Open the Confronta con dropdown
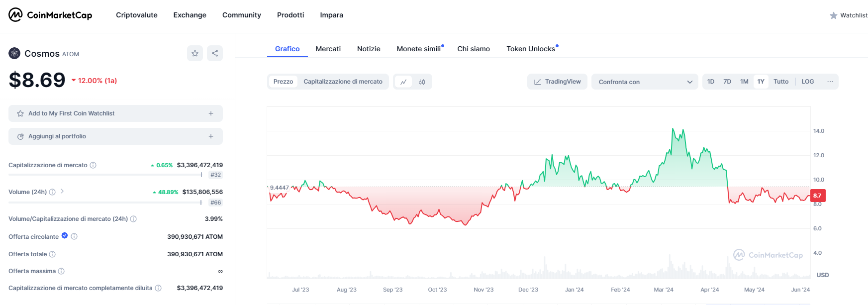 point(645,82)
